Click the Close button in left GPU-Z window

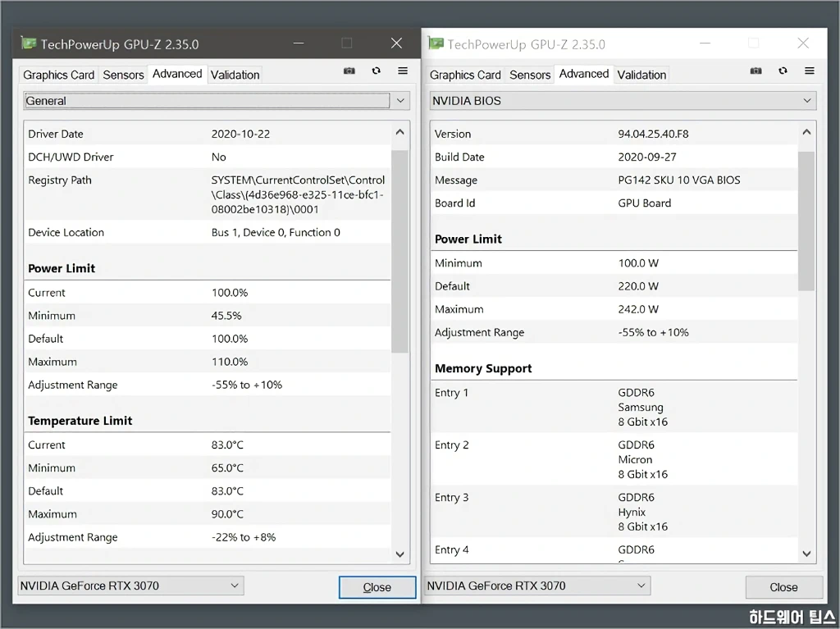[x=377, y=587]
